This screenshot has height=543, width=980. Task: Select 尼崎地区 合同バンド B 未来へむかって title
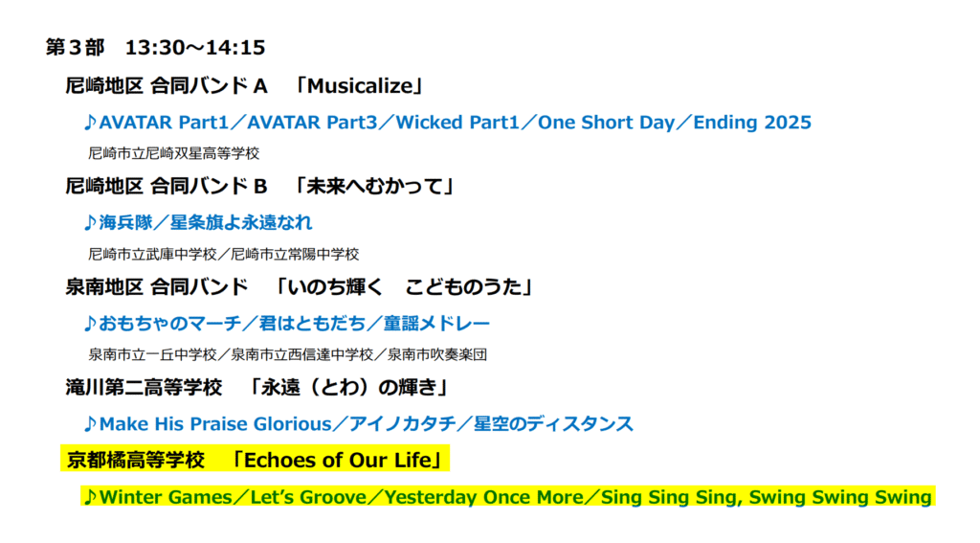259,187
